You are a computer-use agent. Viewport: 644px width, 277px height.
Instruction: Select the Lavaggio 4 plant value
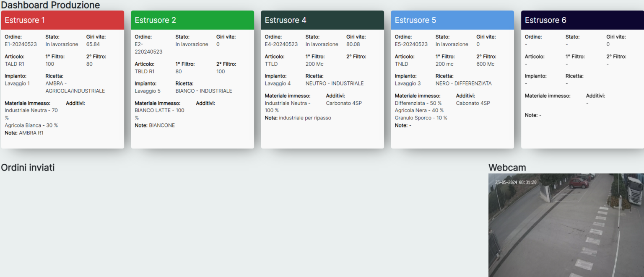point(278,83)
